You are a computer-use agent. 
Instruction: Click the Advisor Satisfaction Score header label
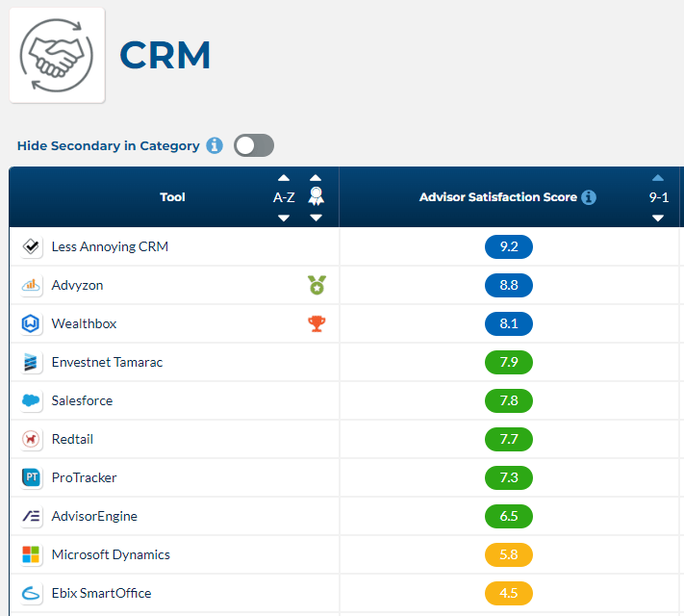click(497, 197)
